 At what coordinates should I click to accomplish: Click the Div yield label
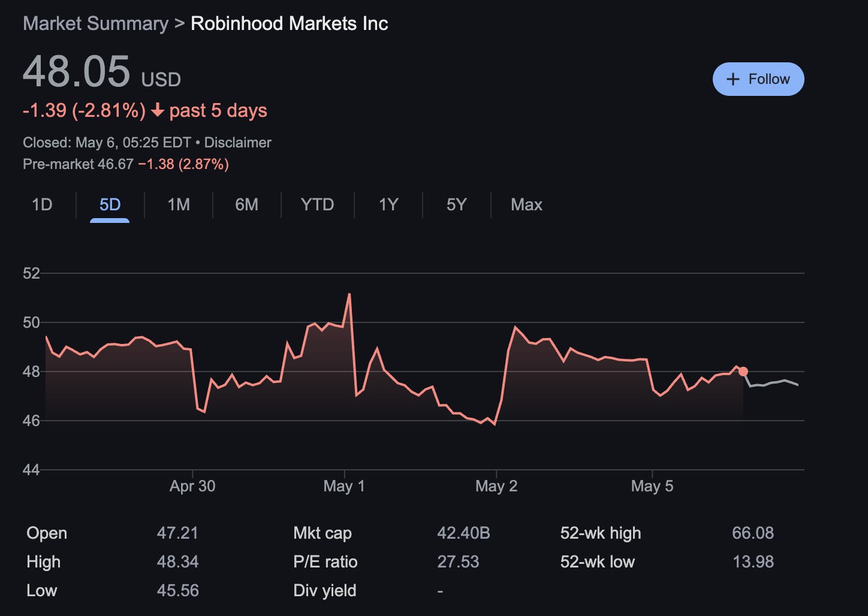click(325, 591)
